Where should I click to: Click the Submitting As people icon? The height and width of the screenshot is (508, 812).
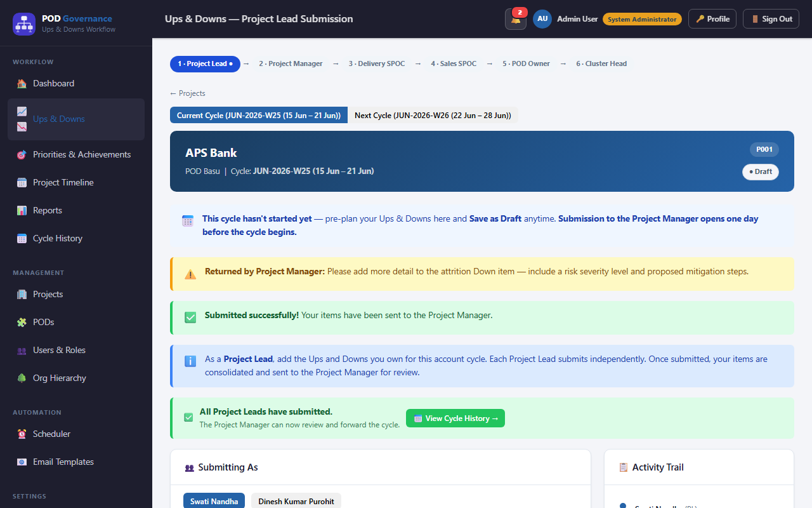pos(189,468)
